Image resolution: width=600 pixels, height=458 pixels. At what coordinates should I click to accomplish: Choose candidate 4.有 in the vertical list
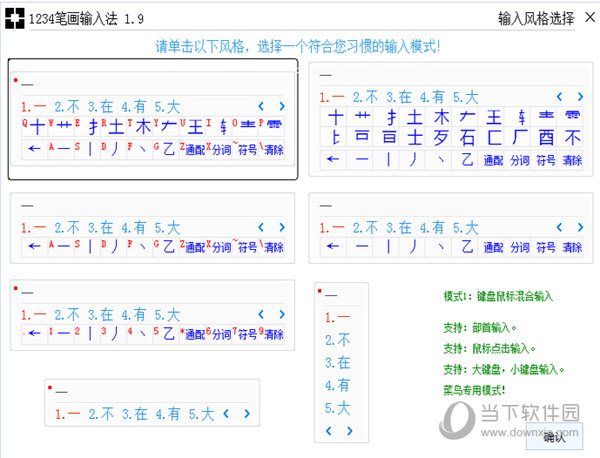click(x=338, y=385)
